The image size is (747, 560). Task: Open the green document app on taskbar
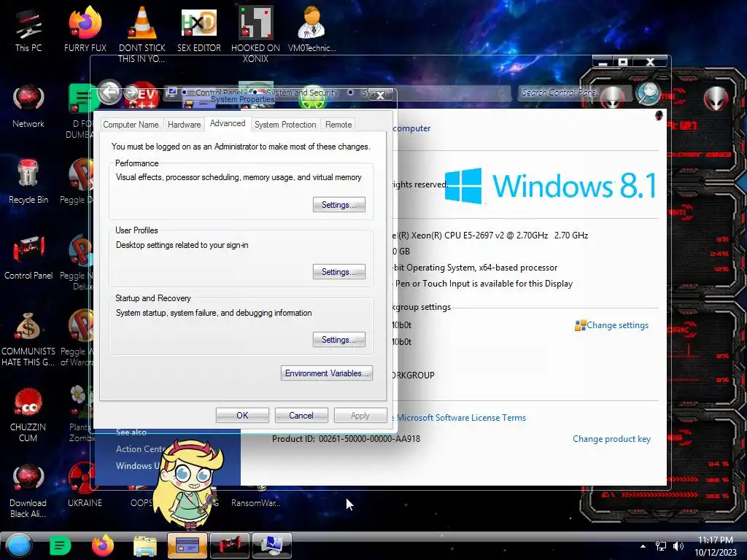pos(60,545)
